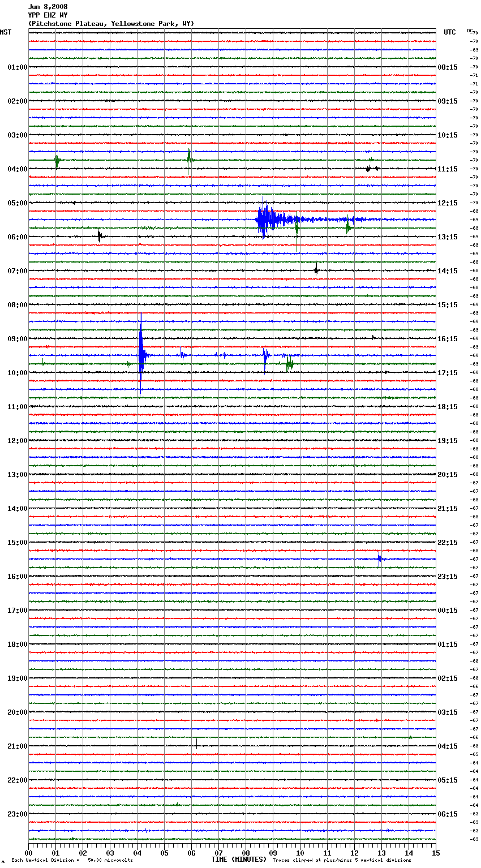Image resolution: width=481 pixels, height=868 pixels.
Task: Click minute 08 tick label on the bottom axis
Action: 246,853
